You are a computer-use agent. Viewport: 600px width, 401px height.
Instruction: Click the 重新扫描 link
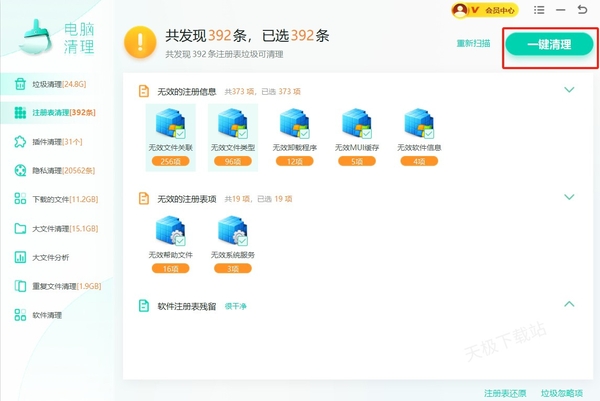[x=473, y=43]
